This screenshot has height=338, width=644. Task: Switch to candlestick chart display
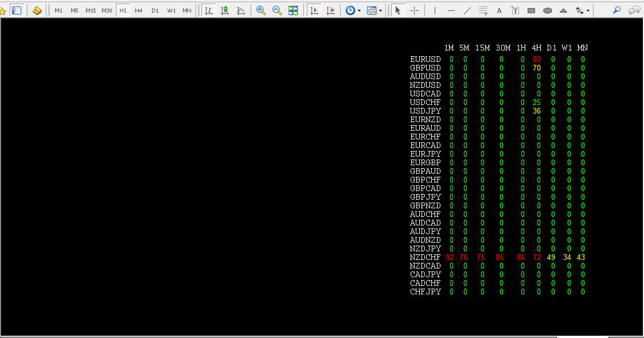click(x=225, y=10)
